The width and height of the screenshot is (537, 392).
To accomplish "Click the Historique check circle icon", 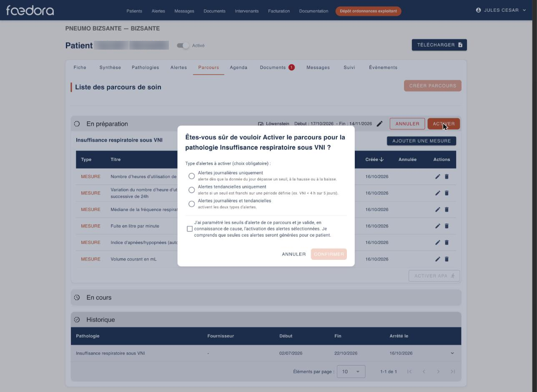I will [x=77, y=320].
